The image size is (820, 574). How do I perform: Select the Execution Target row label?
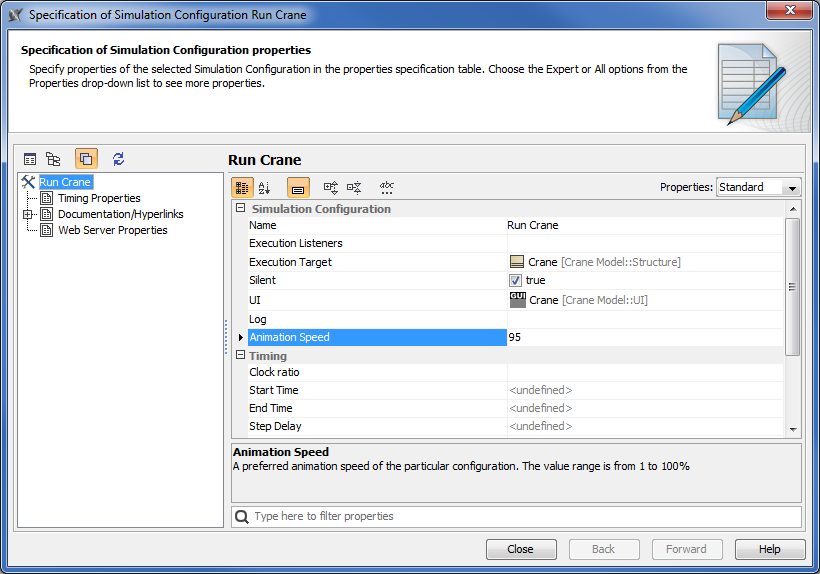(290, 262)
